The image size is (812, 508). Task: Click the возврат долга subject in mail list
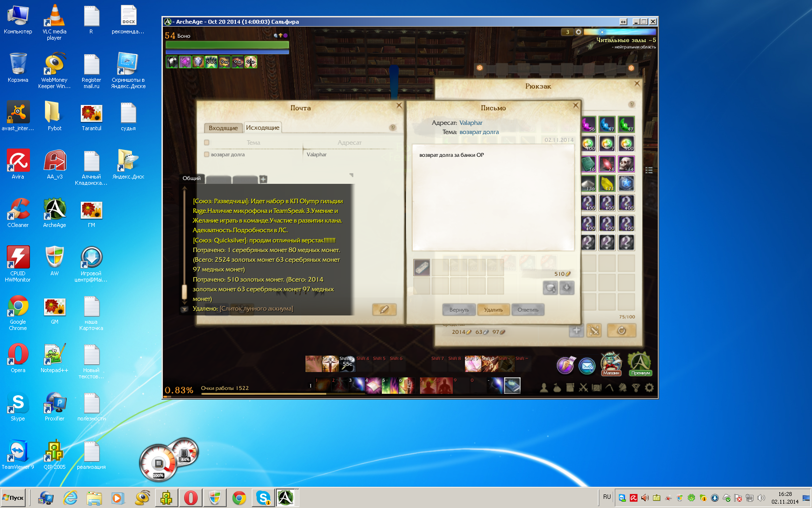tap(228, 155)
